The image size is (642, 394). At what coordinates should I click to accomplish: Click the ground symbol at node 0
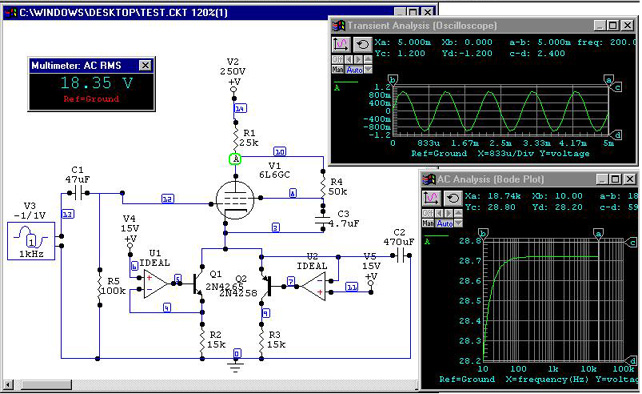point(235,365)
